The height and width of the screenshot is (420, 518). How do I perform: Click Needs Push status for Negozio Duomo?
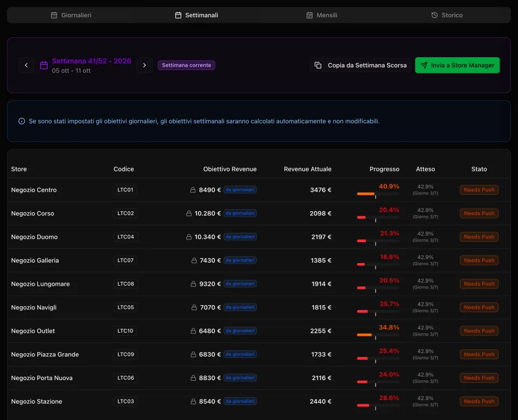(479, 237)
